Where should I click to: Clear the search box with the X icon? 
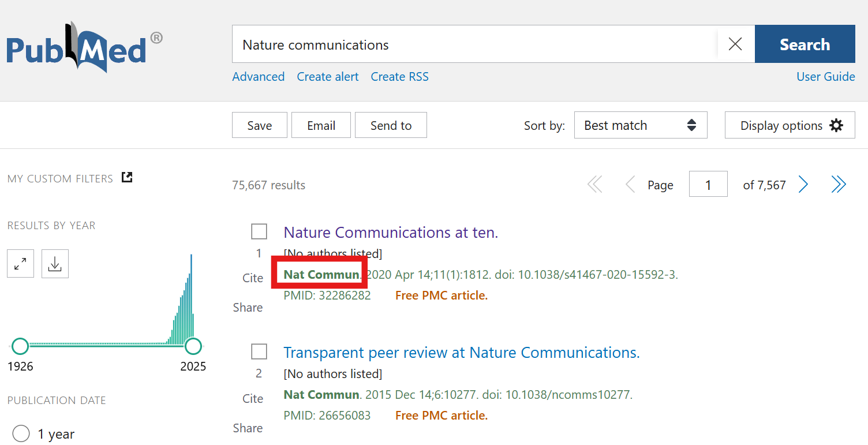(735, 44)
